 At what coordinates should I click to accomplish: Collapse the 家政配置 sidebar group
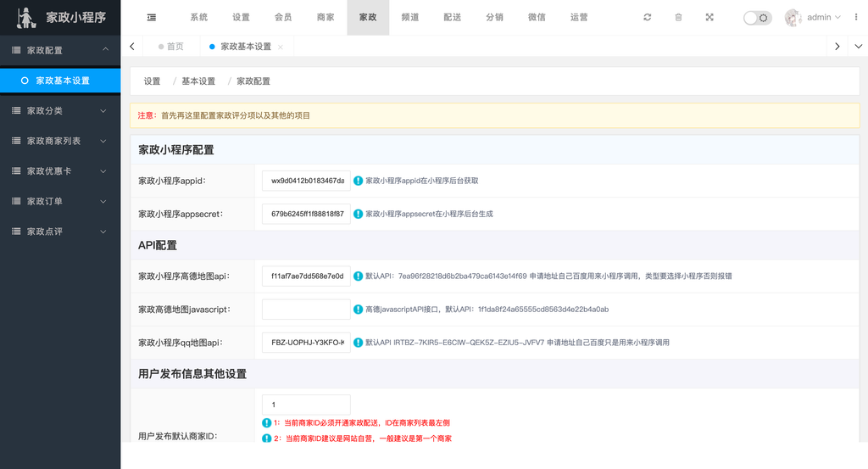[x=60, y=50]
